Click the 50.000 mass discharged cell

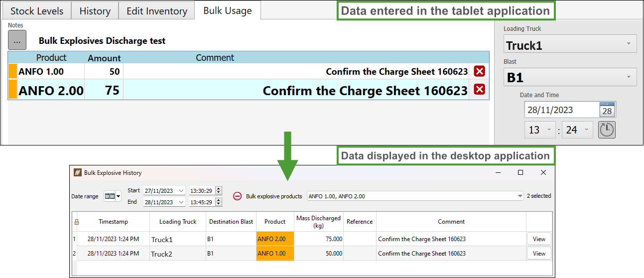click(x=319, y=253)
